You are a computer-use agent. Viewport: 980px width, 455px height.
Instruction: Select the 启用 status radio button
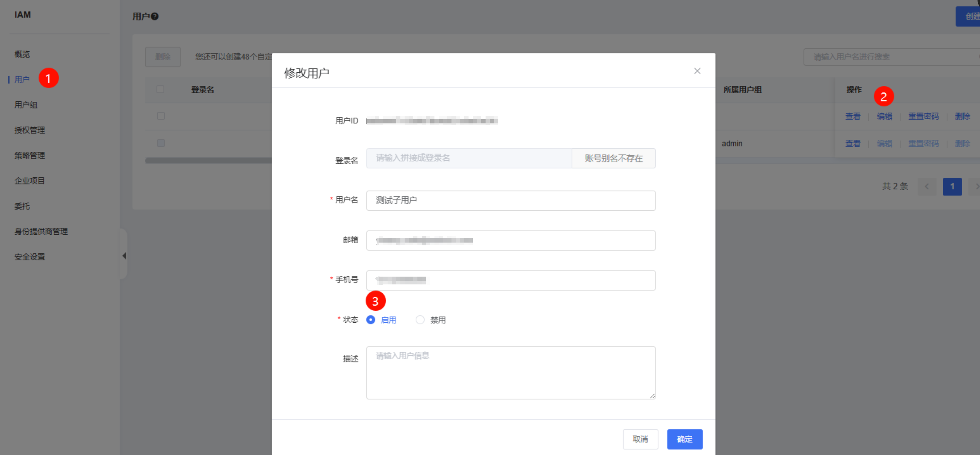(x=371, y=320)
